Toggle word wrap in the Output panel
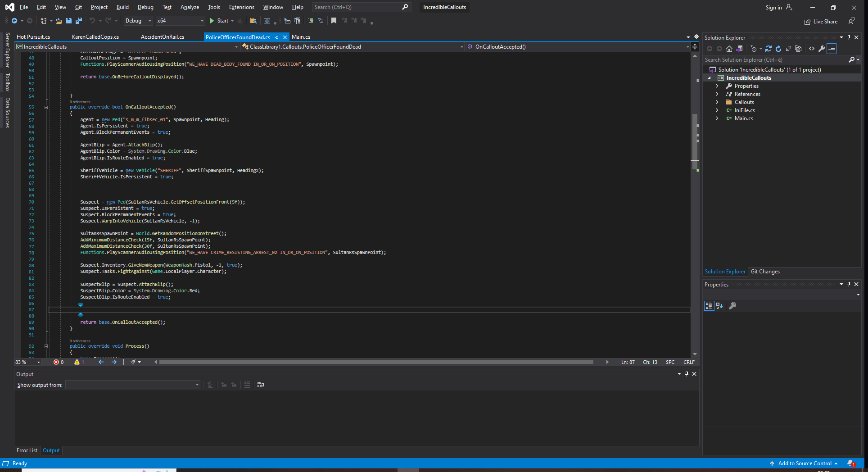Viewport: 868px width, 472px height. tap(260, 385)
